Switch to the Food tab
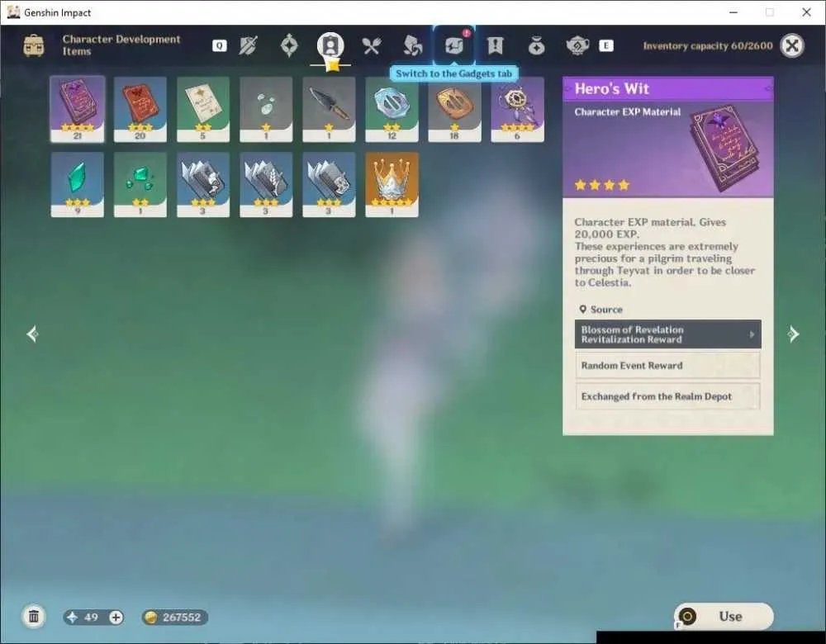Image resolution: width=826 pixels, height=644 pixels. click(x=372, y=46)
